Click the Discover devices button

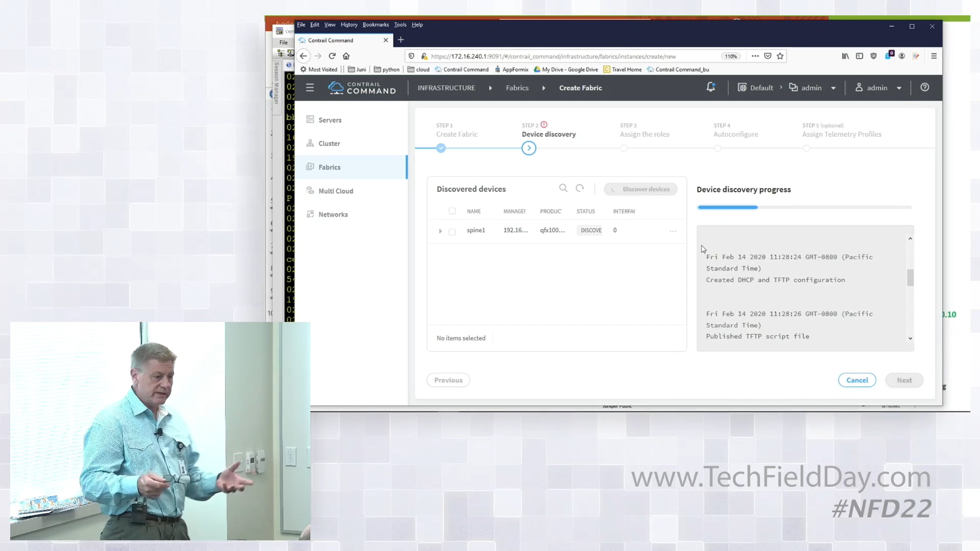[641, 189]
